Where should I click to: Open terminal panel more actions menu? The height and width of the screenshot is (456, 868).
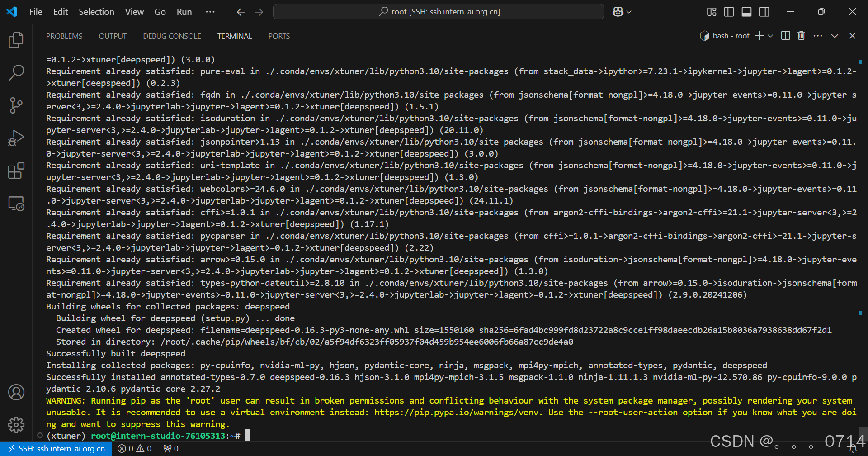pos(818,36)
